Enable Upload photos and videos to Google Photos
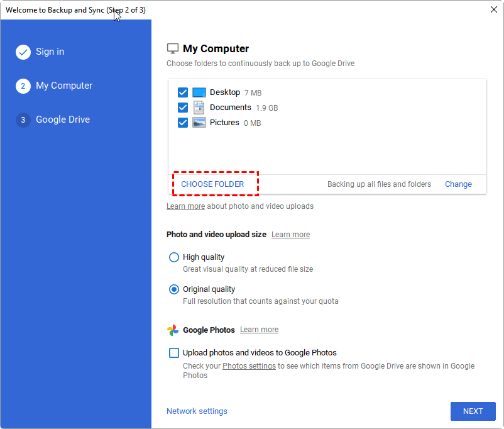Screen dimensions: 504x429 pos(174,353)
